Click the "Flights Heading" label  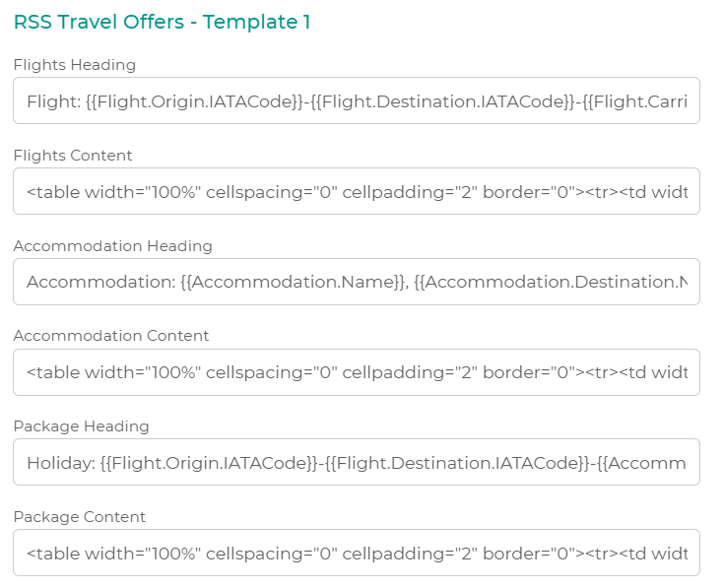point(75,65)
